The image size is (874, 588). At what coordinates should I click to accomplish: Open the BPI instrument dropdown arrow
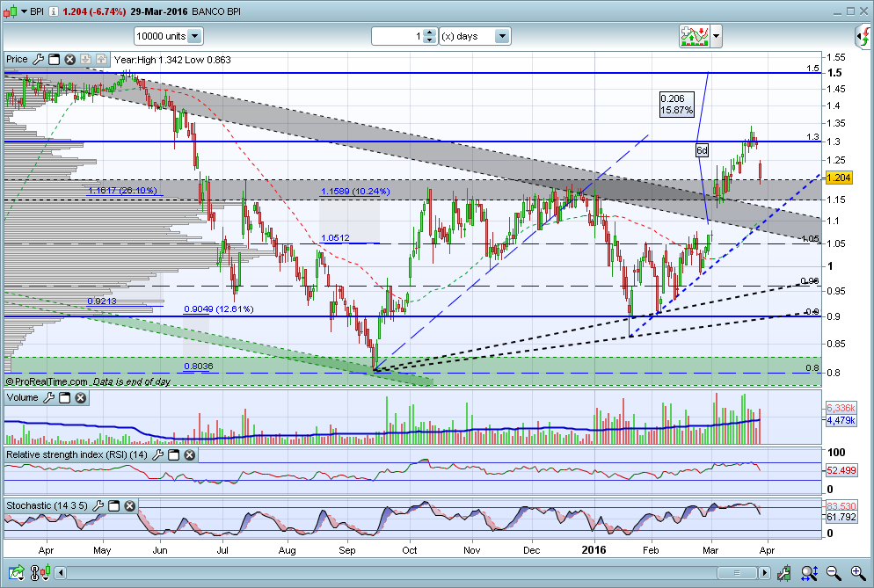24,11
